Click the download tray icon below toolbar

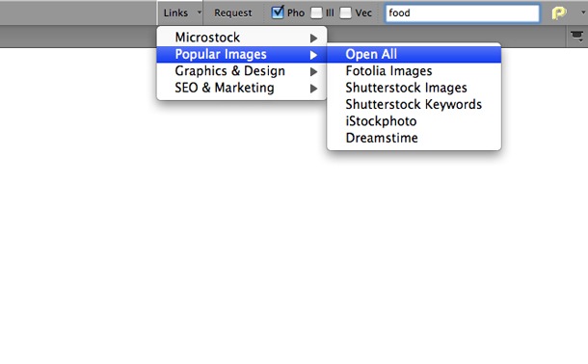click(577, 37)
